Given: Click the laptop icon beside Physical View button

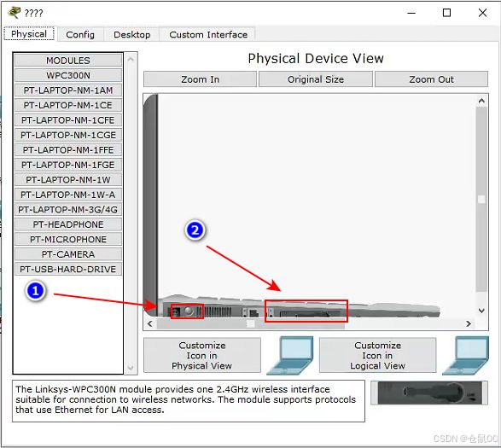Looking at the screenshot, I should point(290,355).
